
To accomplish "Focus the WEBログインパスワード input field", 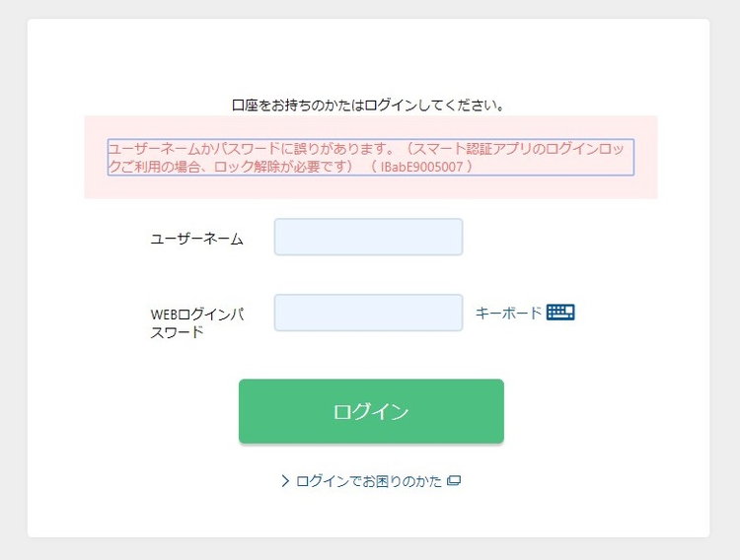I will 368,313.
